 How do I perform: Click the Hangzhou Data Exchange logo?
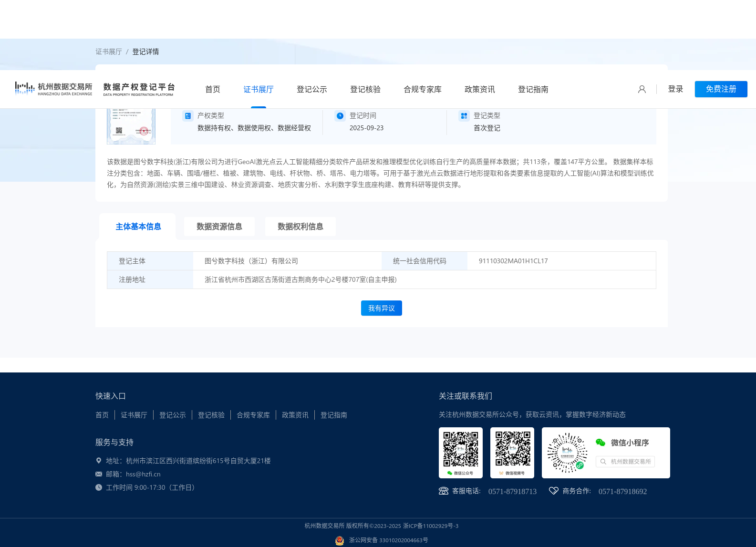(53, 89)
